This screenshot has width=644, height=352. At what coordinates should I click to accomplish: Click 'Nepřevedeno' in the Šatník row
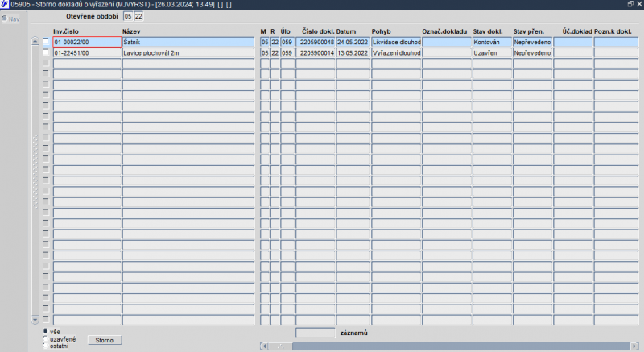click(x=532, y=42)
